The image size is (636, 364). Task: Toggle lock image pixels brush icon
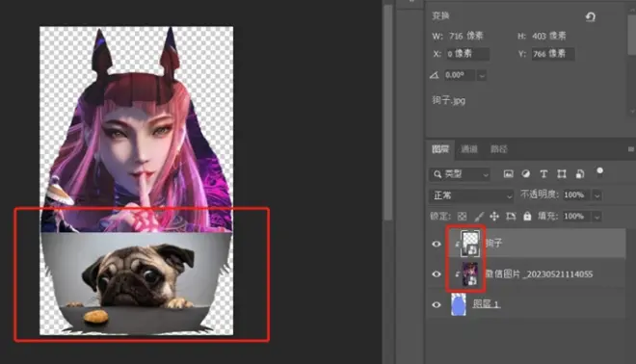tap(479, 217)
